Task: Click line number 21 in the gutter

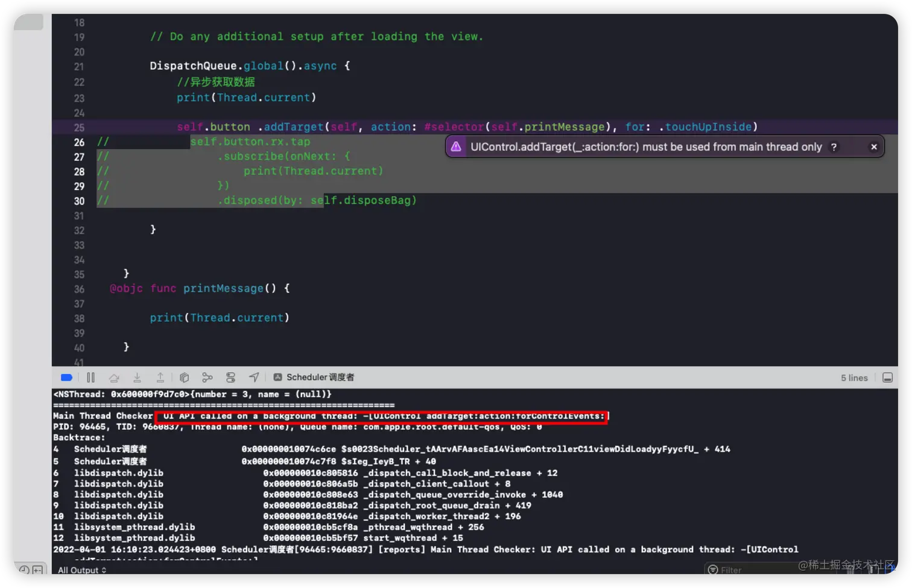Action: [x=79, y=67]
